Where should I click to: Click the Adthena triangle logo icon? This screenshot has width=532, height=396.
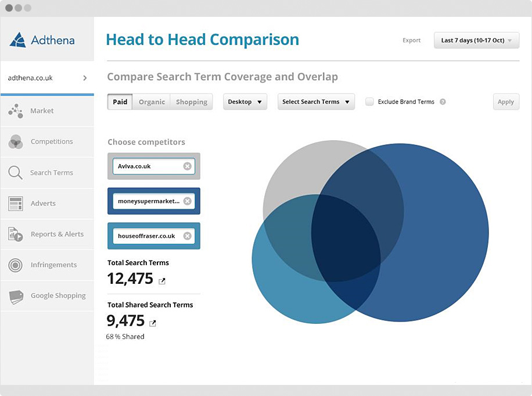[17, 40]
